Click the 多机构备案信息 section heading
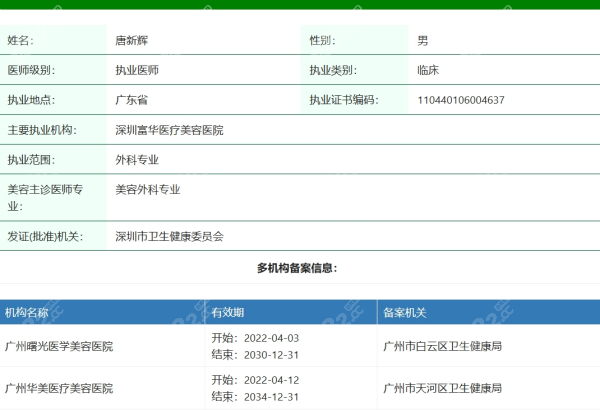 tap(297, 268)
